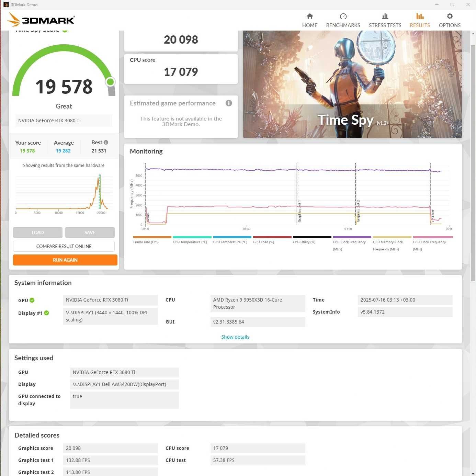Click COMPARE RESULT ONLINE button
Screen dimensions: 476x476
(64, 246)
